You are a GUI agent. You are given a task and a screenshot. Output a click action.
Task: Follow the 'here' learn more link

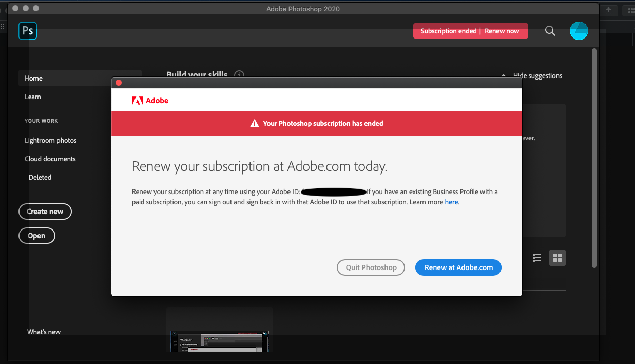(x=451, y=202)
